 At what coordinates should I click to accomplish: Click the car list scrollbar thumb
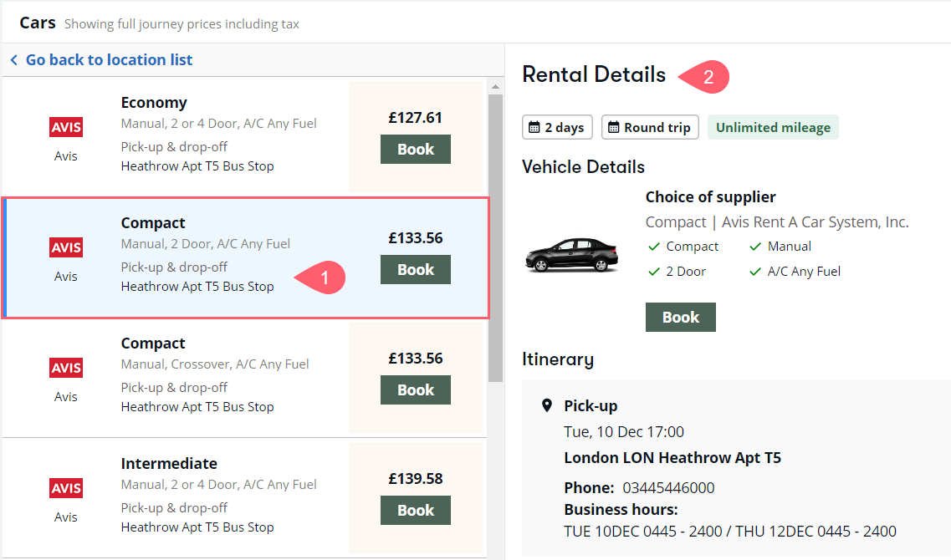click(495, 238)
